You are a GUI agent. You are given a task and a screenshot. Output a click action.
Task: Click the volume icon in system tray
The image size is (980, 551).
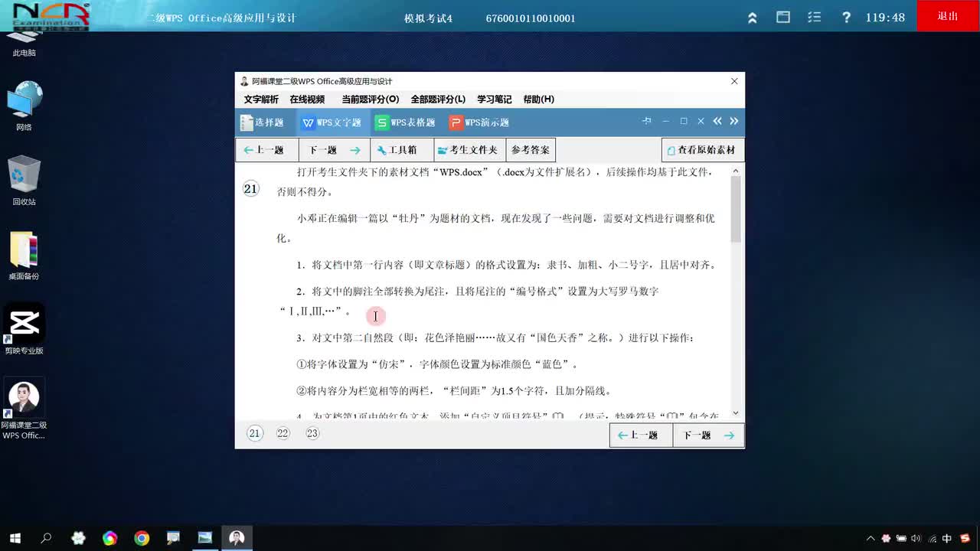click(916, 539)
